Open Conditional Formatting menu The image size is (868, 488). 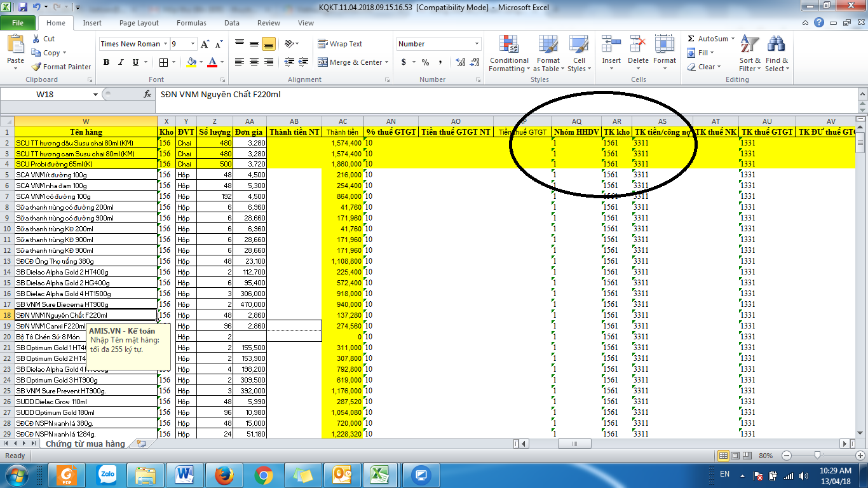tap(509, 54)
